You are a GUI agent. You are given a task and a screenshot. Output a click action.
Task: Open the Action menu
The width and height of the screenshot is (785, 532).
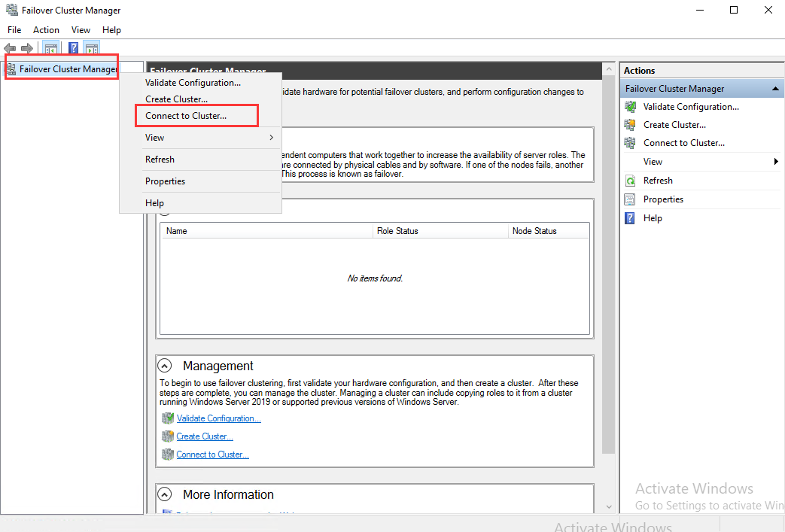46,30
